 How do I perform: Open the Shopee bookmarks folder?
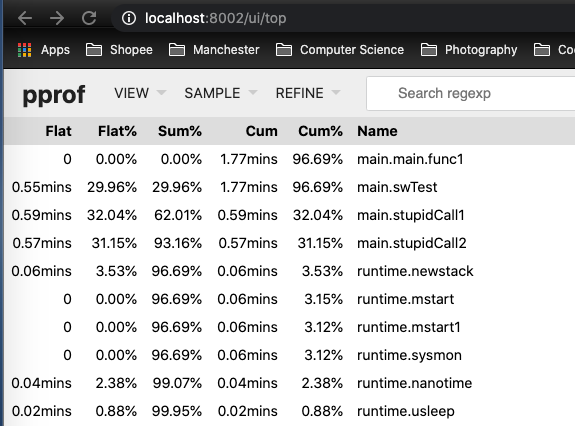click(119, 50)
